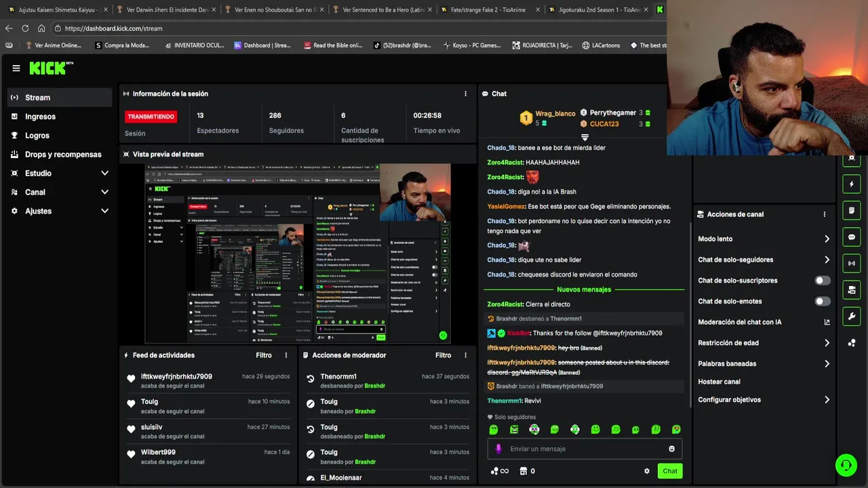
Task: Click Hostear canal
Action: (x=719, y=382)
